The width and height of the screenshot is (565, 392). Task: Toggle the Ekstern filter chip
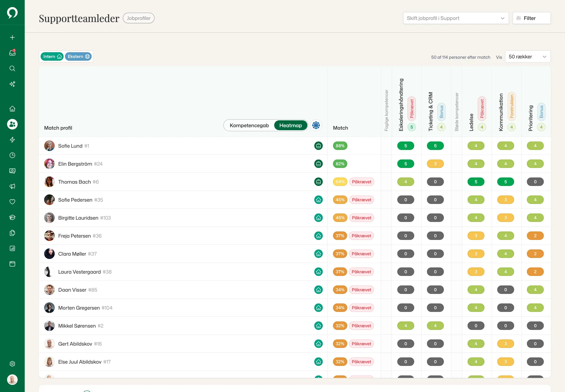(x=78, y=56)
